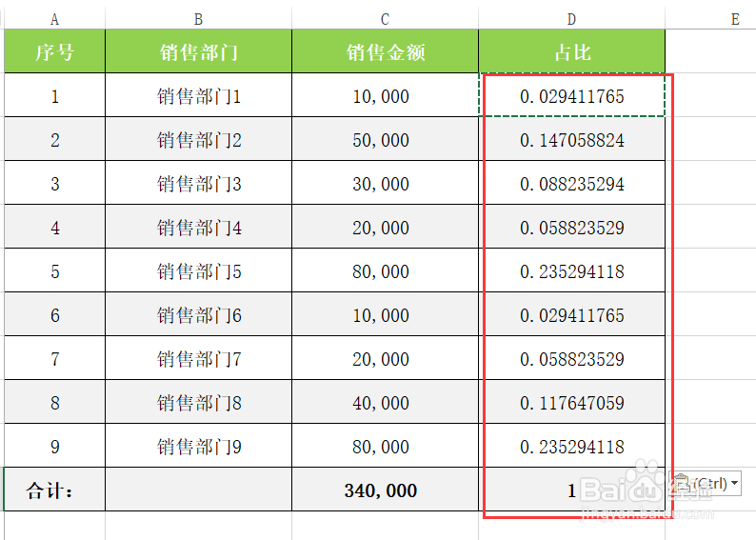The height and width of the screenshot is (540, 756).
Task: Click the cell showing 0.117647059
Action: [x=572, y=402]
